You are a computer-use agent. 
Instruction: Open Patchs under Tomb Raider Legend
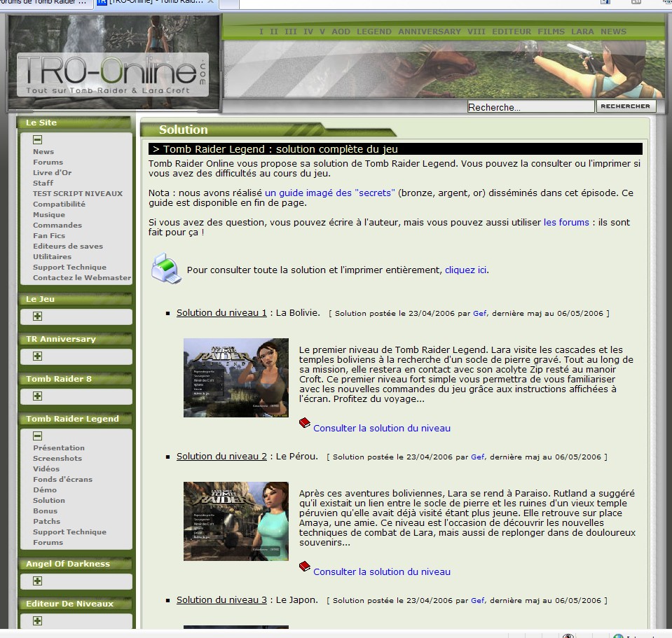[x=47, y=521]
